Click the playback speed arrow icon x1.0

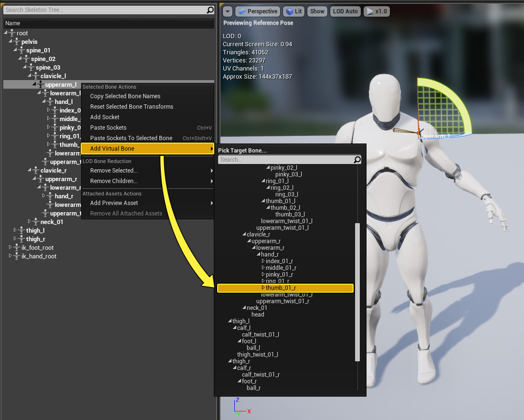pos(369,11)
